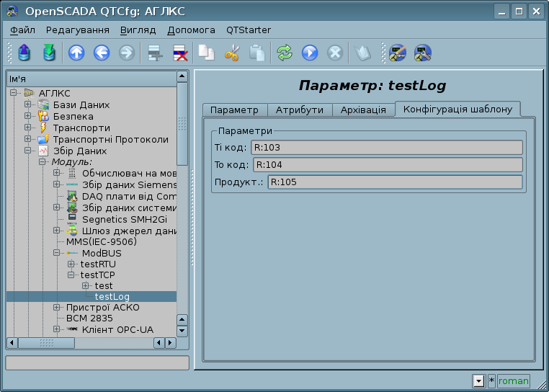
Task: Click the Load from database toolbar icon
Action: pos(24,53)
